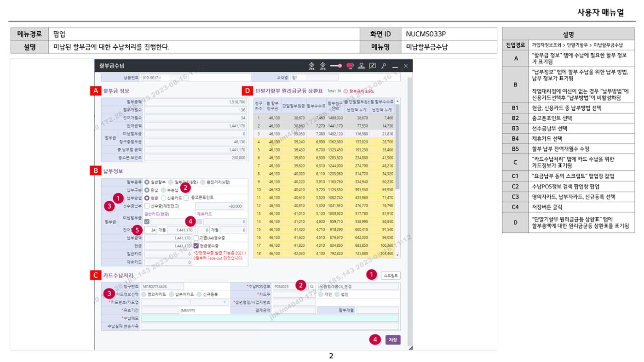
Task: Select 신용카드 as the 납부방법
Action: [x=163, y=198]
